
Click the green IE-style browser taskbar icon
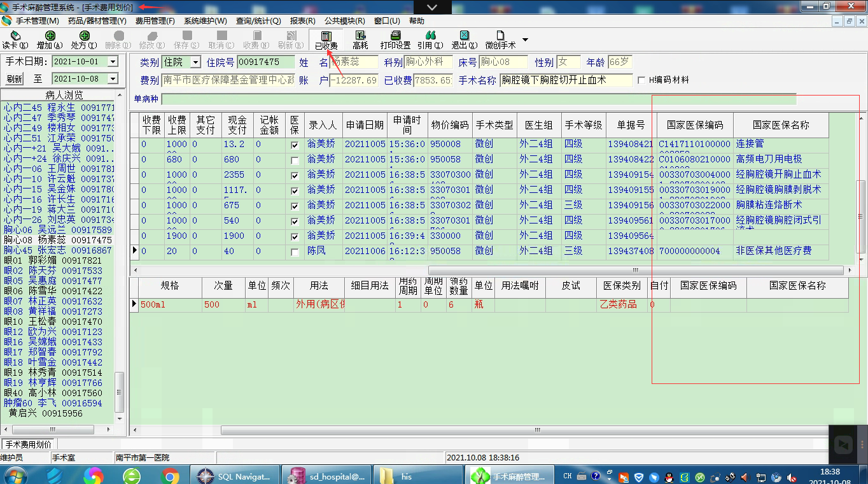tap(132, 475)
